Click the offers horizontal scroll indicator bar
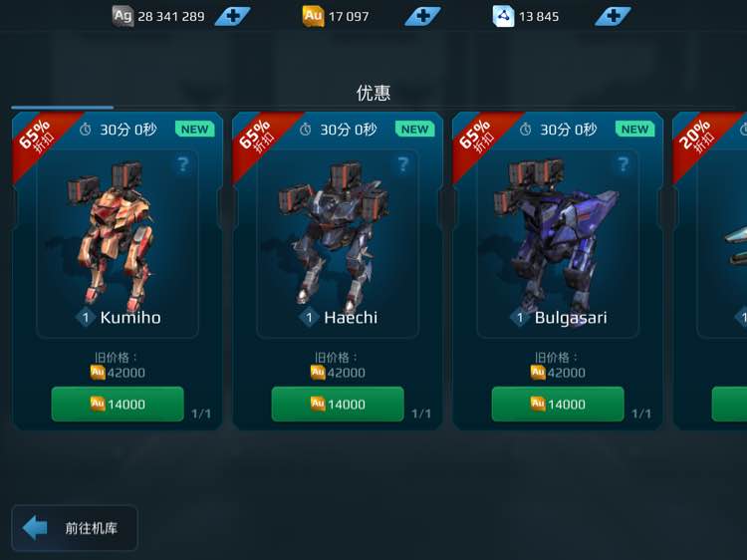Viewport: 747px width, 560px height. tap(63, 108)
